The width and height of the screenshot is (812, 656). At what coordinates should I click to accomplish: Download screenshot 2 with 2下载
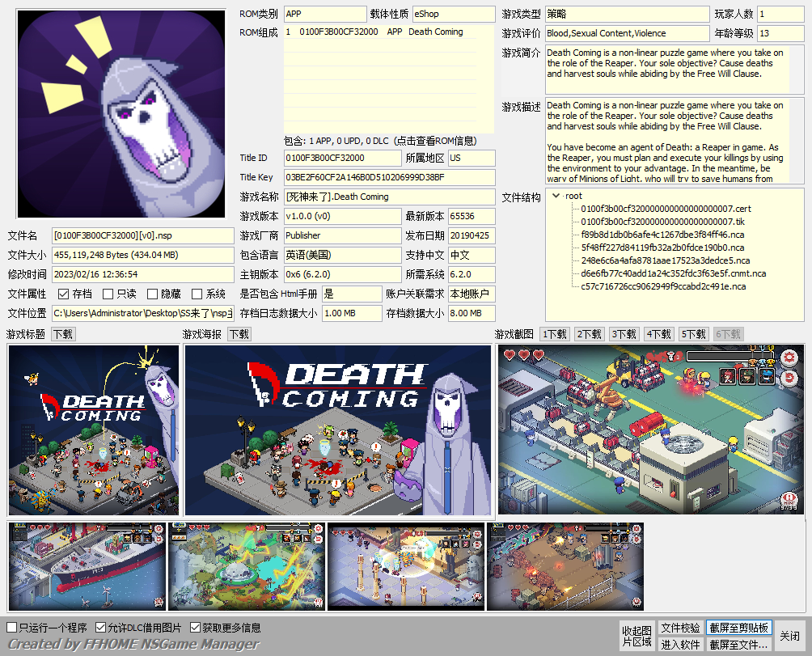pos(590,335)
